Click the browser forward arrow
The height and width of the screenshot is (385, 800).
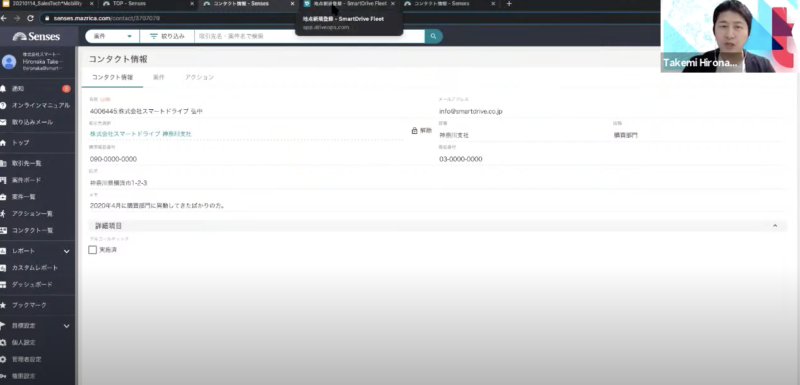pos(17,18)
